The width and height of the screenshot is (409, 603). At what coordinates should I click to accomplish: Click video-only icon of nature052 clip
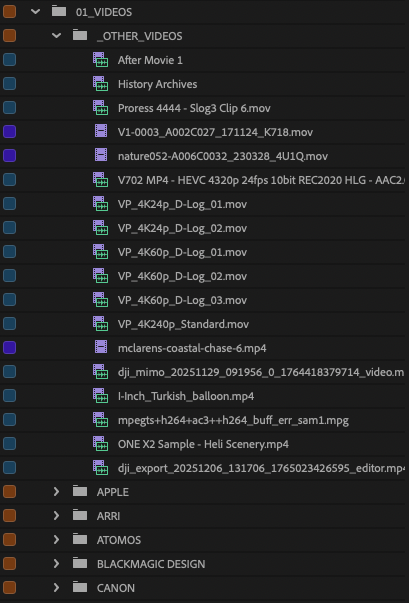(x=101, y=155)
